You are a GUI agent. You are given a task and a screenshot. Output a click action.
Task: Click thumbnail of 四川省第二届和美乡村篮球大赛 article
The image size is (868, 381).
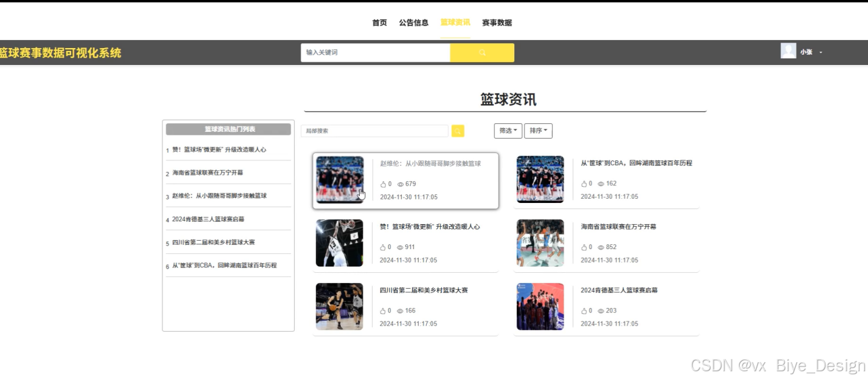pyautogui.click(x=339, y=306)
